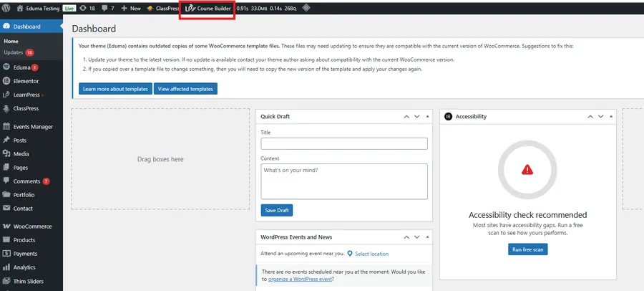Open the Thim Sliders menu
The image size is (644, 291).
pos(31,281)
